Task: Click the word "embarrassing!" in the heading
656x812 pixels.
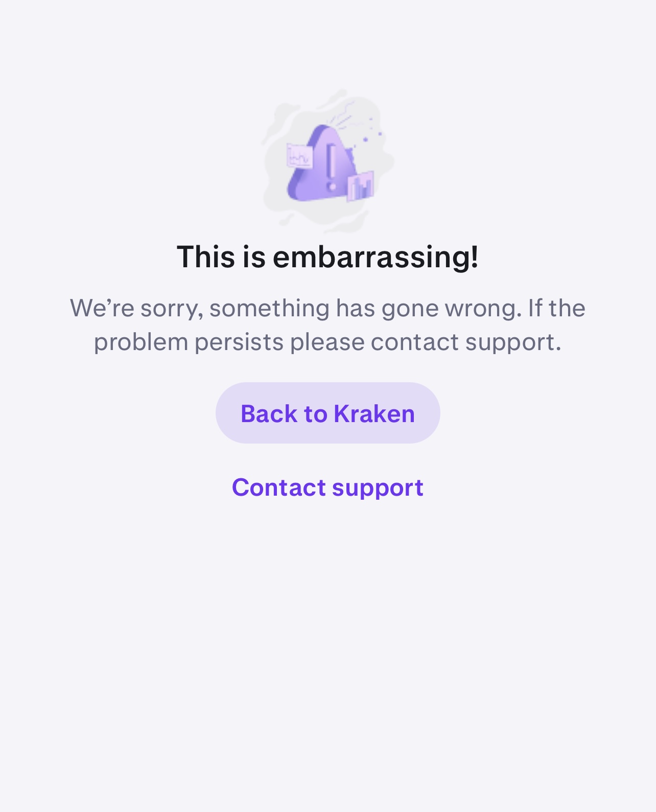Action: (376, 257)
